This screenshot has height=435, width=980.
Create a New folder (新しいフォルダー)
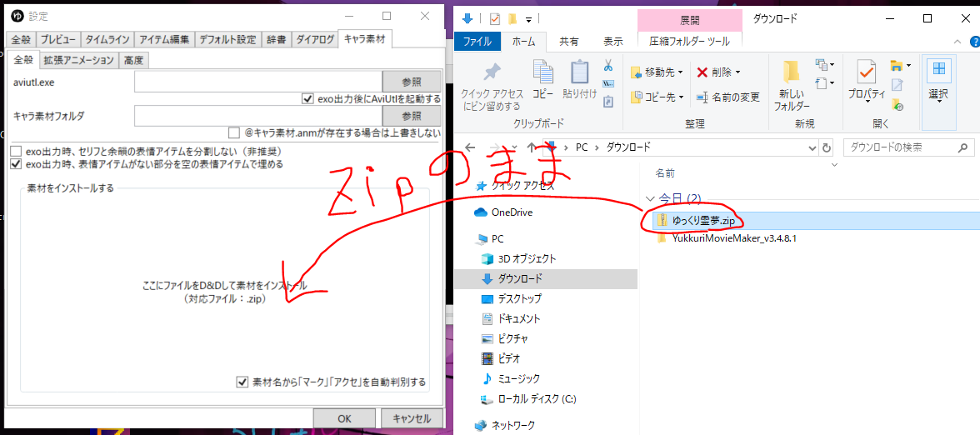coord(792,86)
